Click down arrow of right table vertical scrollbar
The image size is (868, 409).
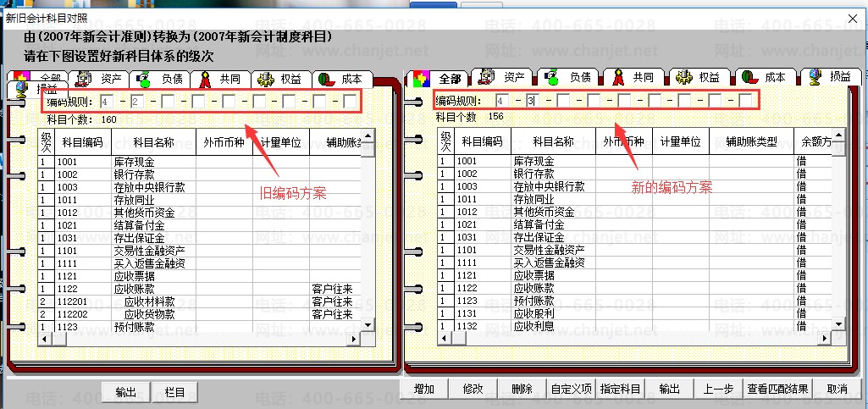tap(838, 324)
